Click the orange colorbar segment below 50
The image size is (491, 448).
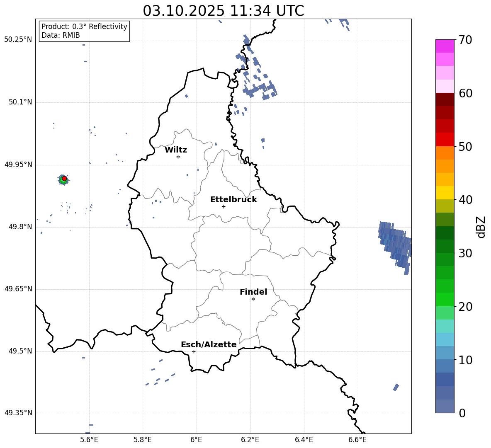pos(445,153)
